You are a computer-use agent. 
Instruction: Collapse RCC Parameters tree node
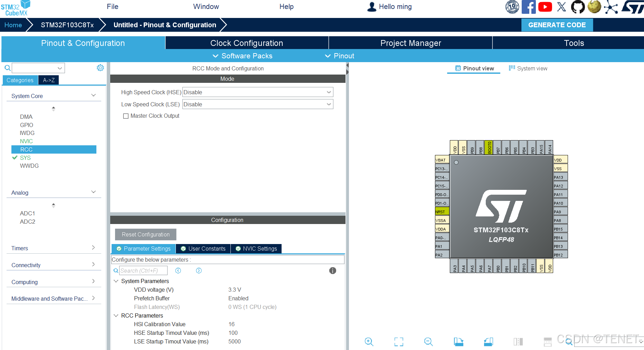(116, 315)
